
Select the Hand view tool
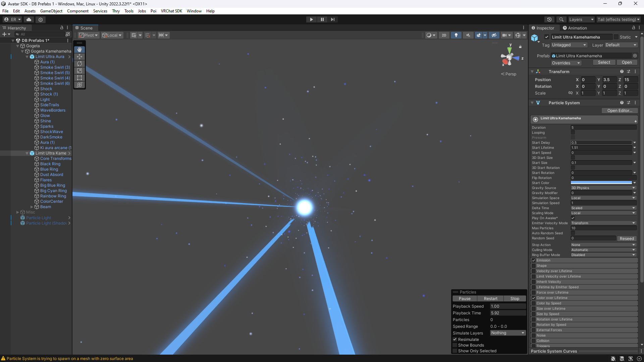pyautogui.click(x=79, y=50)
